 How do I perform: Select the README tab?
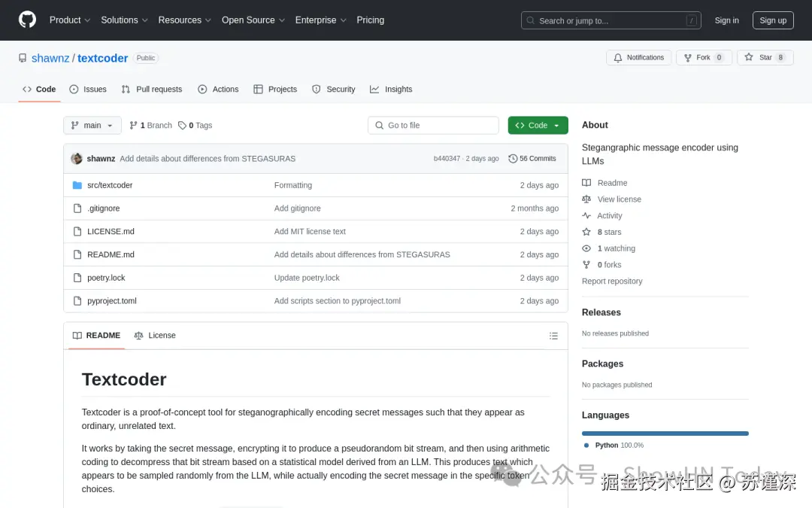pos(96,336)
